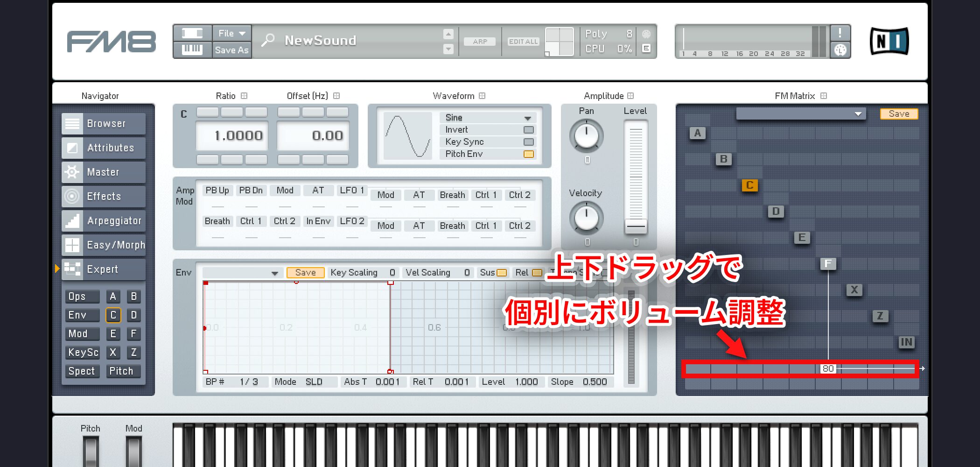Click the rack view icon in header
This screenshot has width=980, height=467.
[192, 33]
